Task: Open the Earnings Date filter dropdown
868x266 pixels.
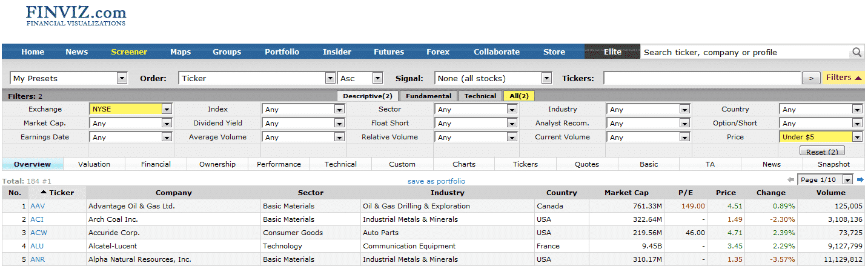Action: point(131,138)
